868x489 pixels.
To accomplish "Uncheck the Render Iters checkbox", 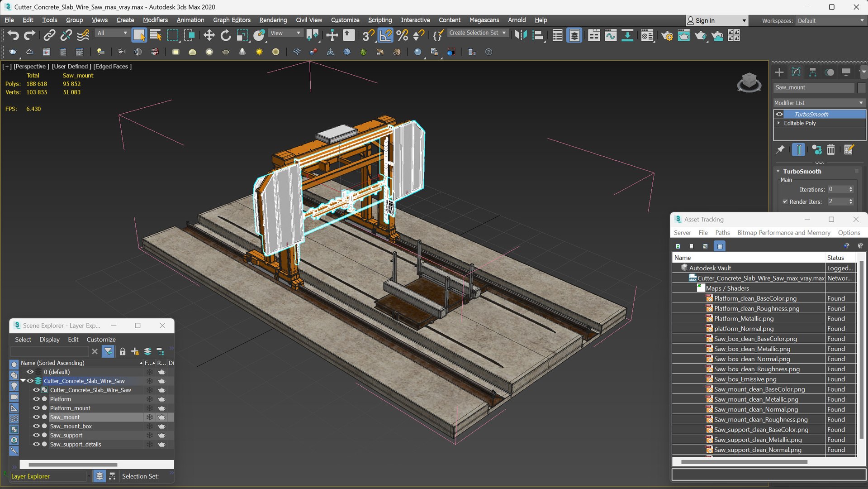I will 785,201.
